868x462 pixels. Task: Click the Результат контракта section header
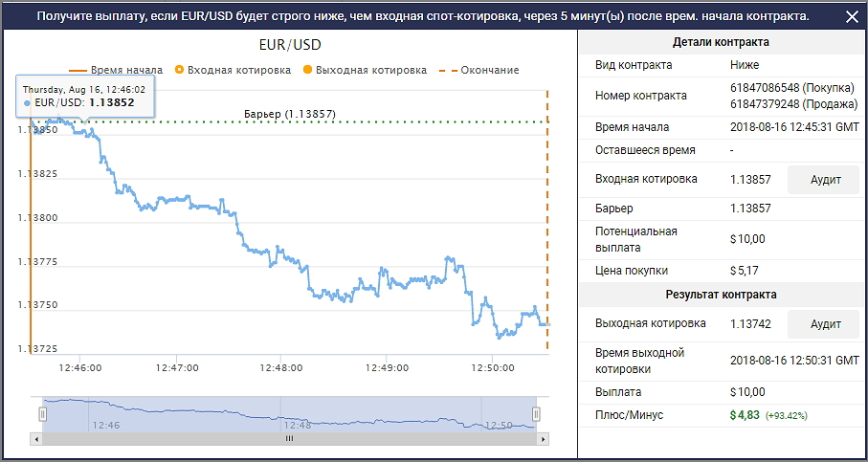721,295
